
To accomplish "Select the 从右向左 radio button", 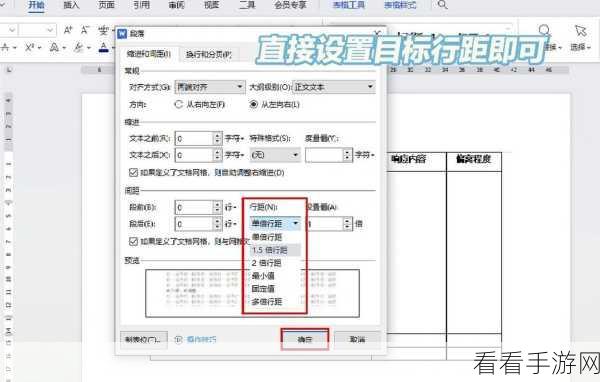I will (178, 104).
